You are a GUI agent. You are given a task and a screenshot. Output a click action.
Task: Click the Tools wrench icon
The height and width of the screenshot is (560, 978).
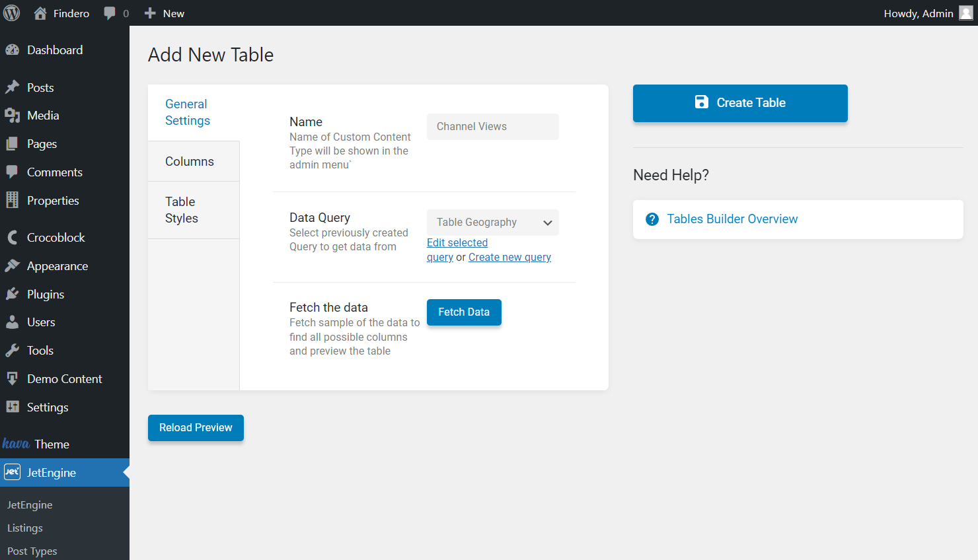click(12, 351)
